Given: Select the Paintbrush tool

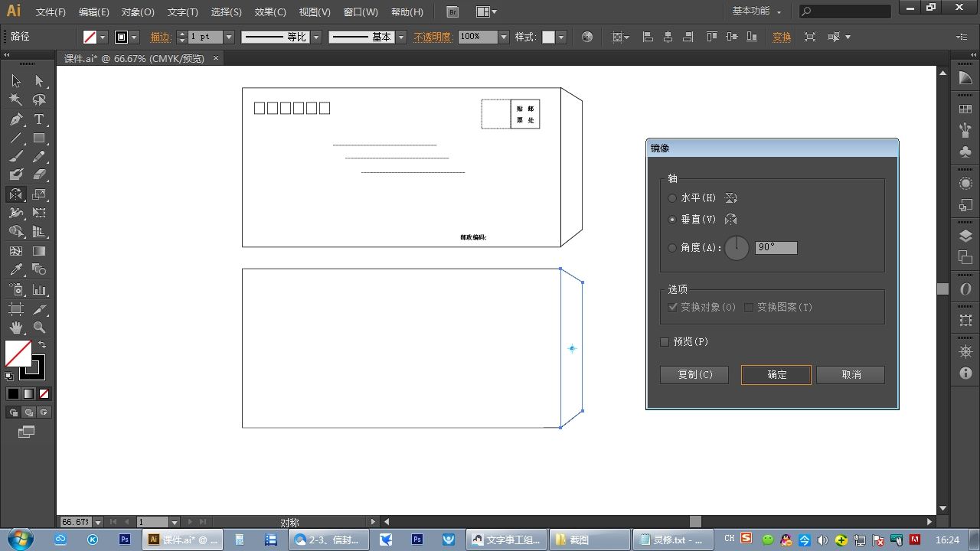Looking at the screenshot, I should coord(16,157).
